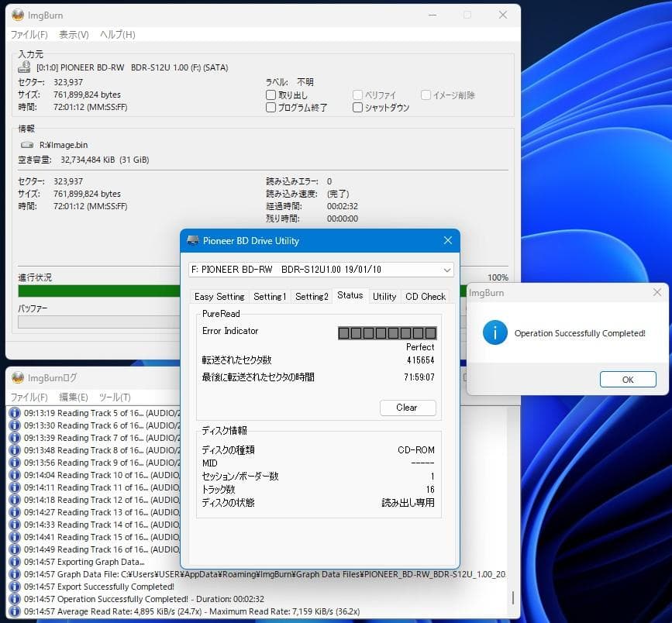Click the Graph Data File log entry
Image resolution: width=672 pixels, height=623 pixels.
[264, 575]
